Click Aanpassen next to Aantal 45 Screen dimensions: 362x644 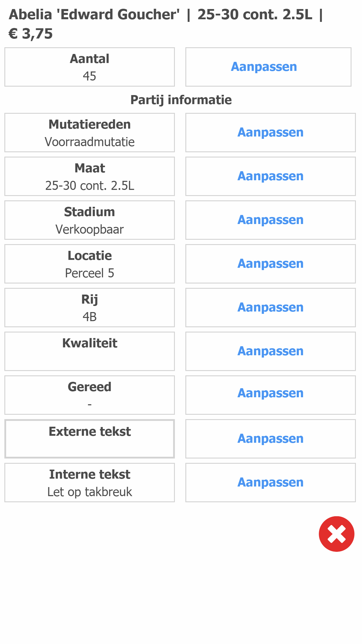tap(268, 67)
